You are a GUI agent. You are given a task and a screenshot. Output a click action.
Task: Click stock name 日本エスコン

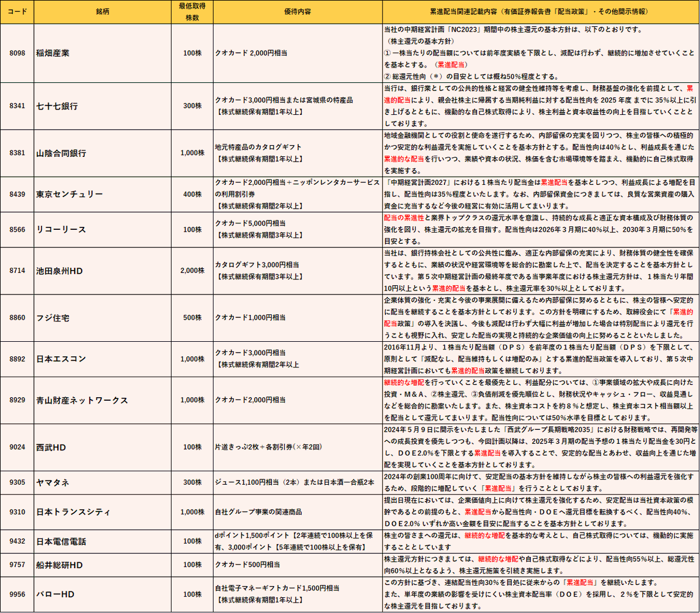(x=61, y=359)
